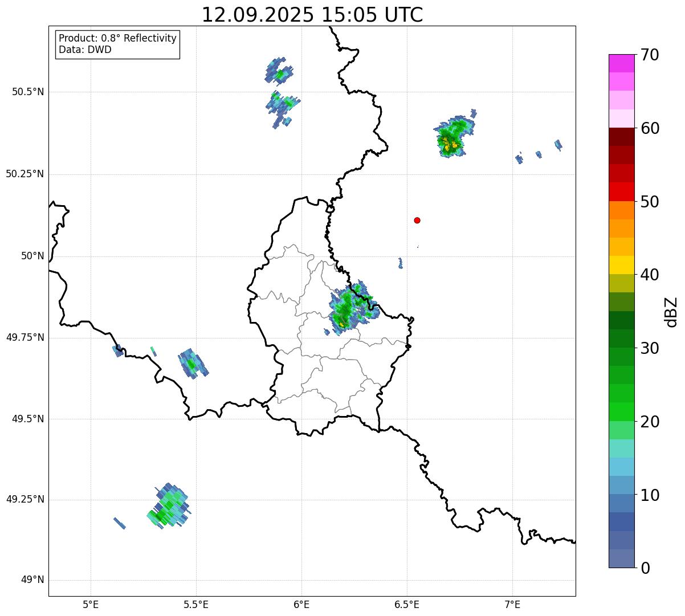The height and width of the screenshot is (616, 685).
Task: Click the red station marker dot
Action: (417, 221)
